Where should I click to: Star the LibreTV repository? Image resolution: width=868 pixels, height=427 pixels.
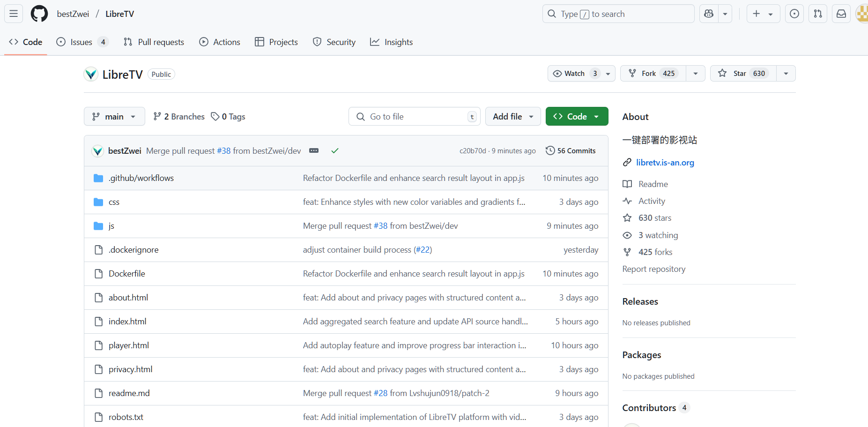click(743, 74)
